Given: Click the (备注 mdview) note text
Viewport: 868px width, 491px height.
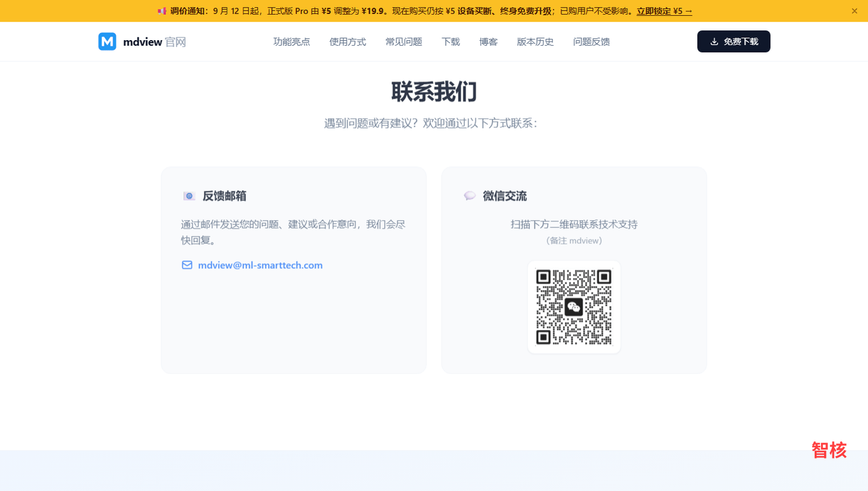Looking at the screenshot, I should click(574, 241).
